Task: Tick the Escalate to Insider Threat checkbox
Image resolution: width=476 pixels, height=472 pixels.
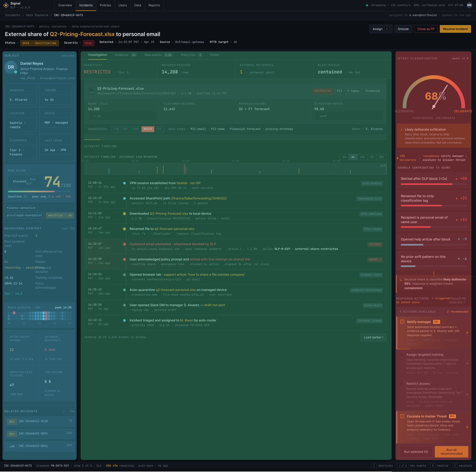Action: point(402,416)
